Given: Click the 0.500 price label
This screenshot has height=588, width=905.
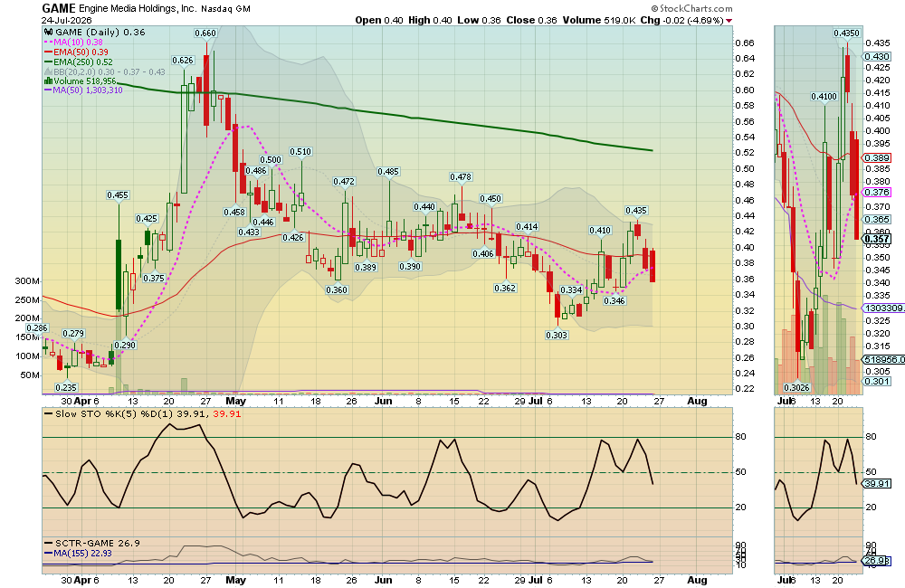Looking at the screenshot, I should (x=271, y=160).
